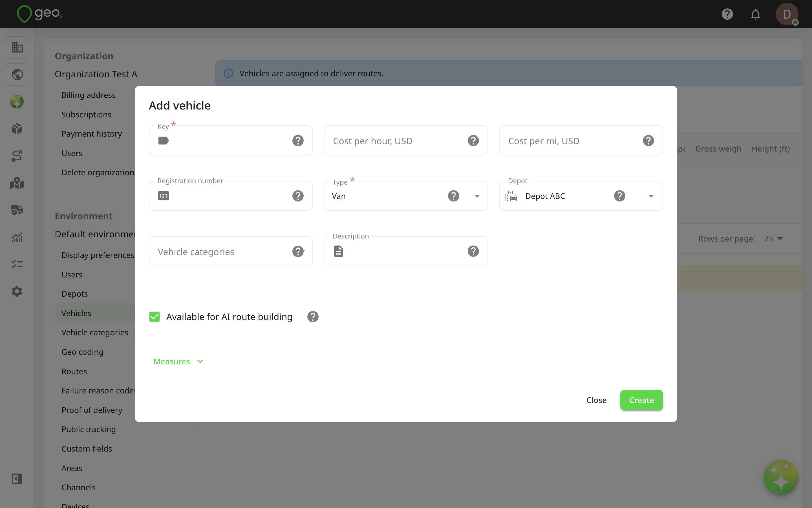Open the organization buildings icon in sidebar
This screenshot has width=812, height=508.
click(x=17, y=47)
